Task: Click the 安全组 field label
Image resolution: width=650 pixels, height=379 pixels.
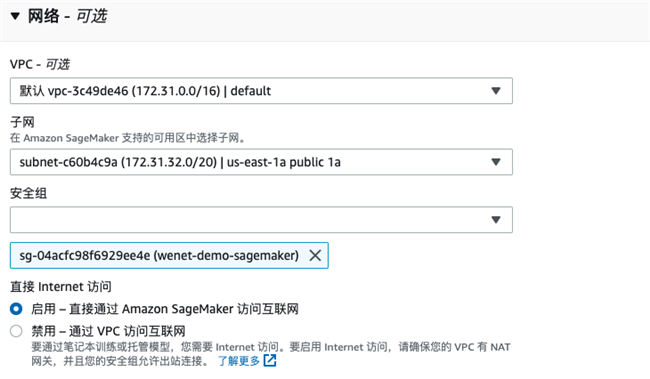Action: click(x=29, y=193)
